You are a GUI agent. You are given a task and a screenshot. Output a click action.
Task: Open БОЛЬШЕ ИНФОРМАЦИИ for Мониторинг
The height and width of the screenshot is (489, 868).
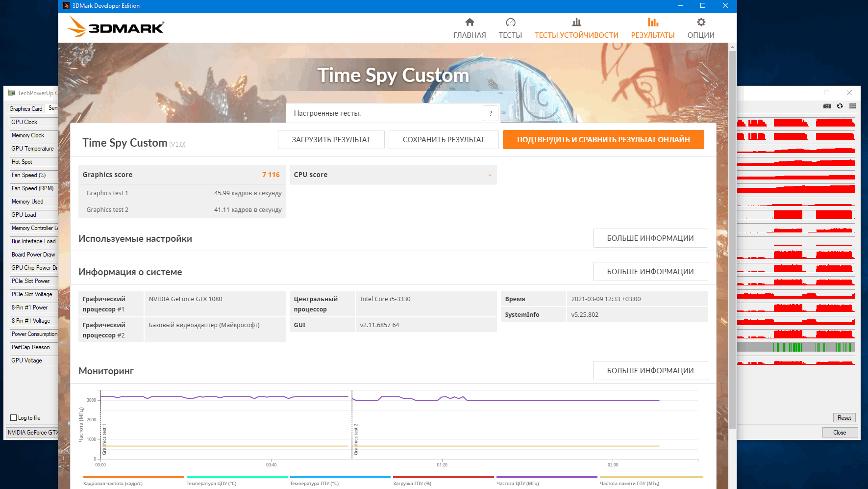tap(650, 370)
